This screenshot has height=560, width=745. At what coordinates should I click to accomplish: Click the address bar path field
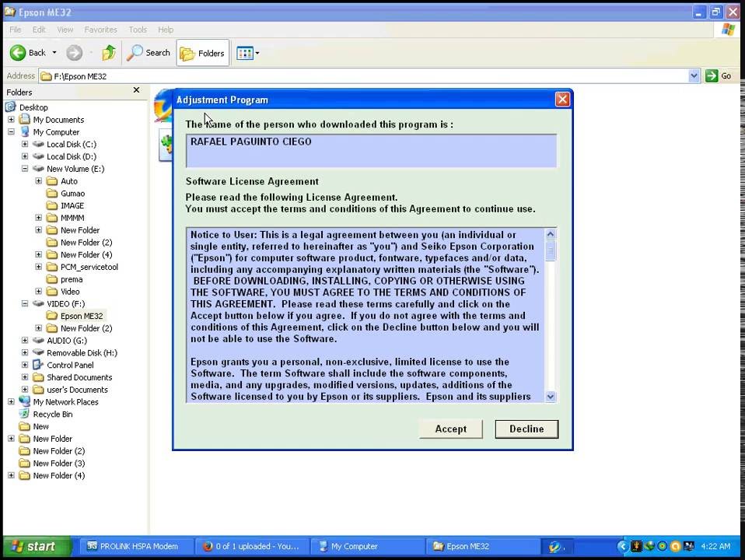[363, 76]
